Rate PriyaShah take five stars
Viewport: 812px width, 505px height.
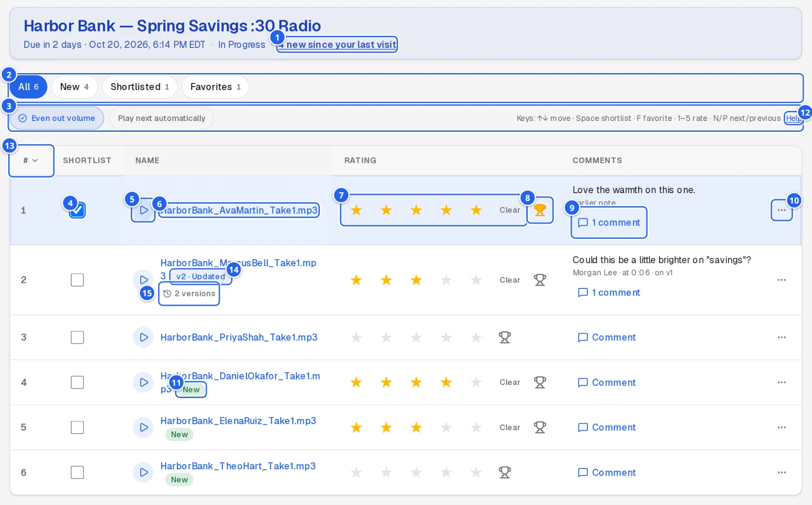pyautogui.click(x=476, y=337)
